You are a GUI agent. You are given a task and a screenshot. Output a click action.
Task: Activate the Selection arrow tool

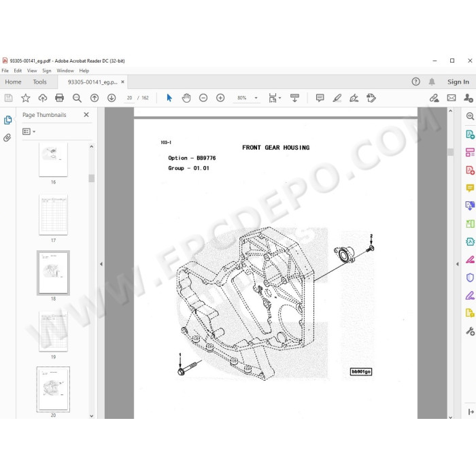click(169, 98)
